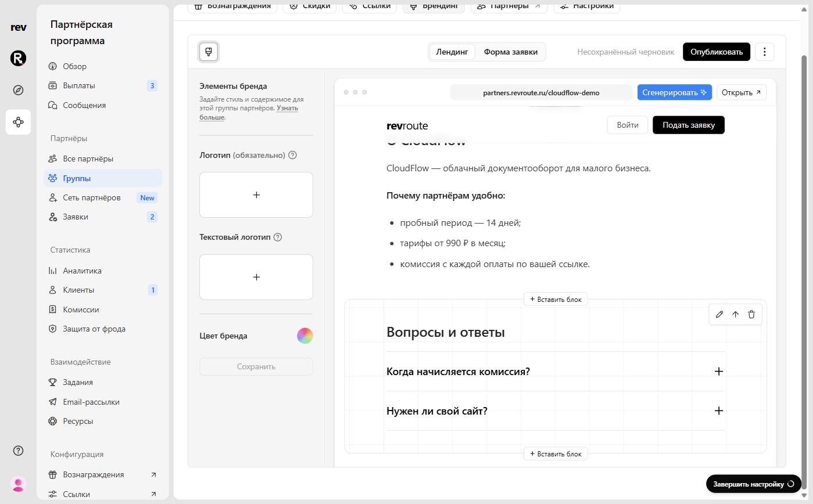Open Защита от фрода in the sidebar

click(103, 329)
